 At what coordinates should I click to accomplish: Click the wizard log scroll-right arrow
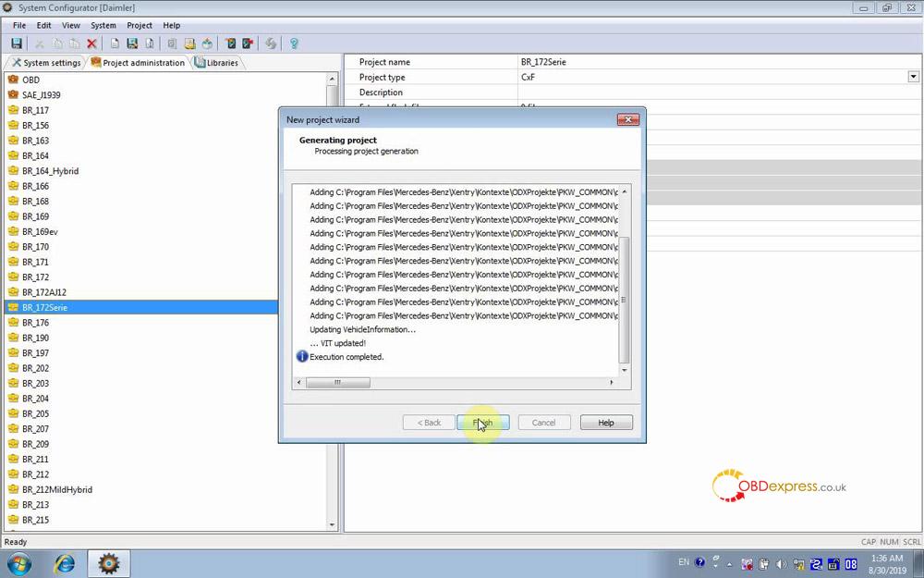611,382
